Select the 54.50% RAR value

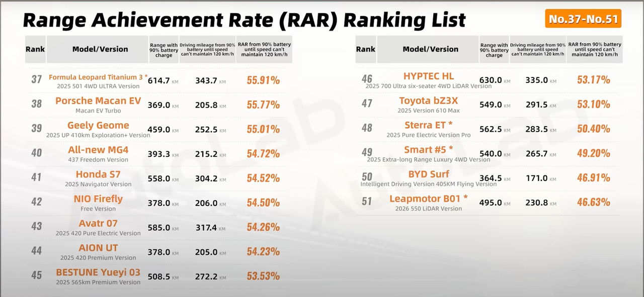point(263,203)
